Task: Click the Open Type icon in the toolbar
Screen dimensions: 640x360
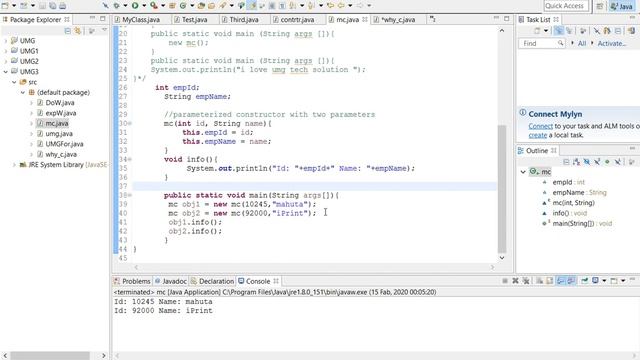Action: (x=201, y=6)
